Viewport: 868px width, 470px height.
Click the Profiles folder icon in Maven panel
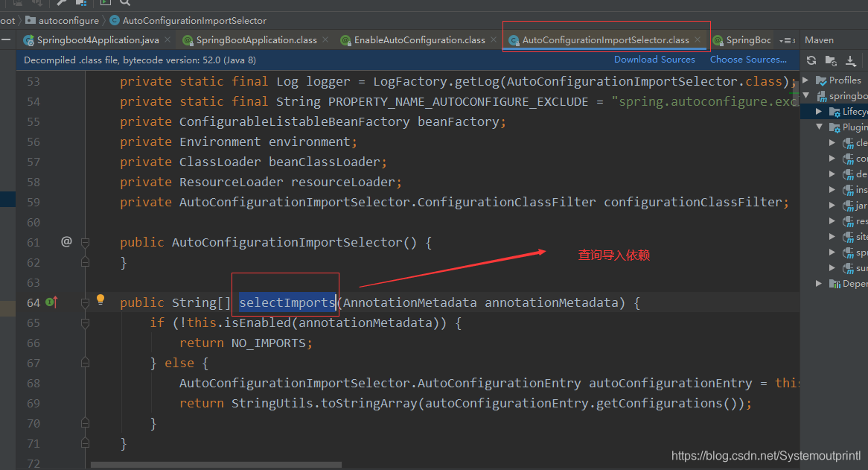pyautogui.click(x=822, y=80)
